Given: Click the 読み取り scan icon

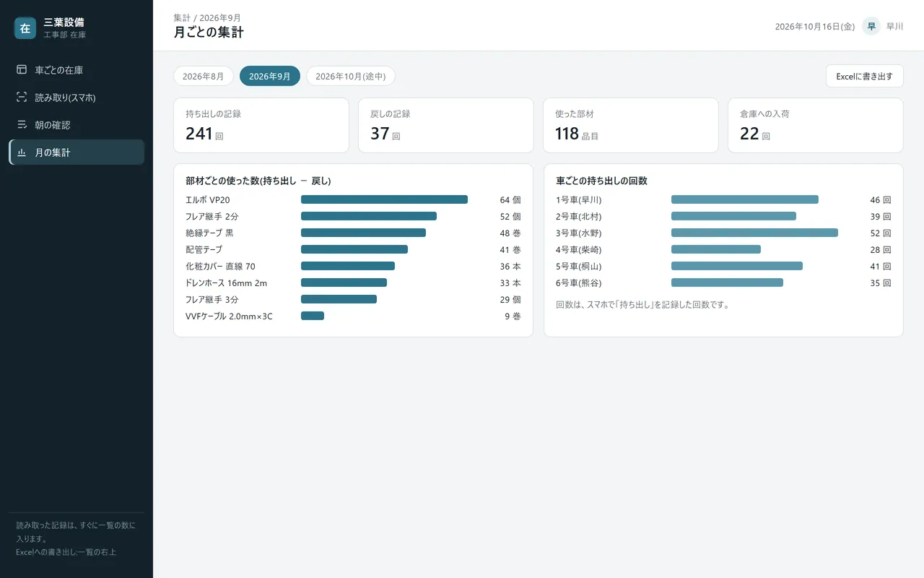Looking at the screenshot, I should click(x=22, y=98).
